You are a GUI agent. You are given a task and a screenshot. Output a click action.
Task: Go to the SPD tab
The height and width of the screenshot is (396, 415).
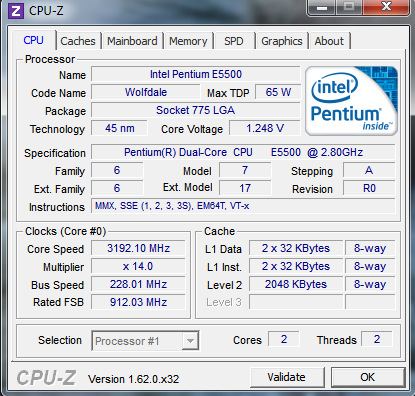[x=234, y=41]
